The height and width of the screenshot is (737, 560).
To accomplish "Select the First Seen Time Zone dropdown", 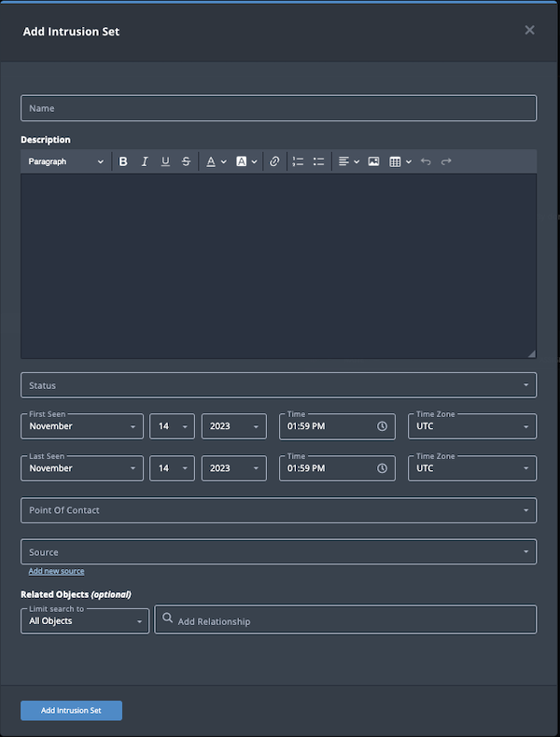I will tap(472, 426).
